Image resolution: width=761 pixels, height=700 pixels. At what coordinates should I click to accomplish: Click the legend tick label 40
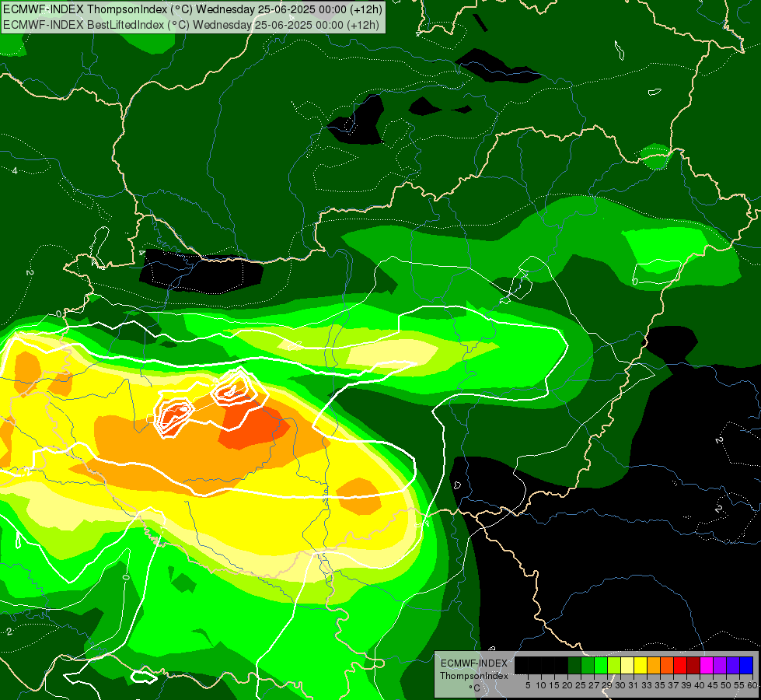[700, 685]
